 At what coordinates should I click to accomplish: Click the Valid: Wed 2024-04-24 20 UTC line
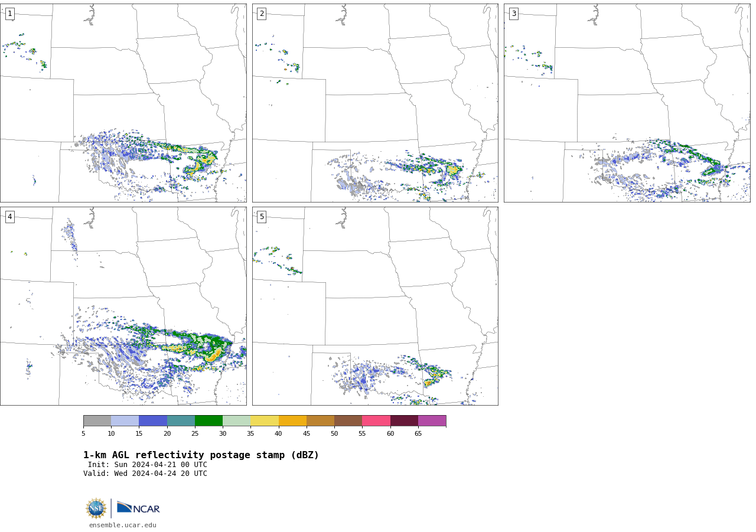click(145, 474)
